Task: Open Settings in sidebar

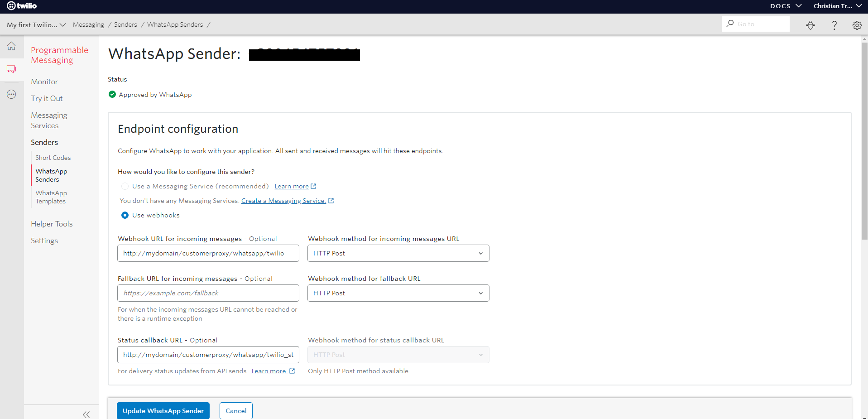Action: 44,241
